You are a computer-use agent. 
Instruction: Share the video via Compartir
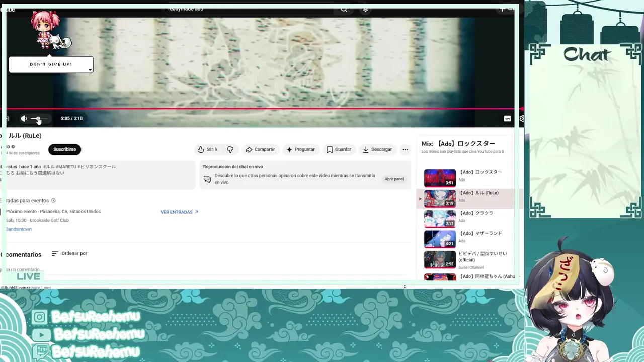tap(260, 149)
